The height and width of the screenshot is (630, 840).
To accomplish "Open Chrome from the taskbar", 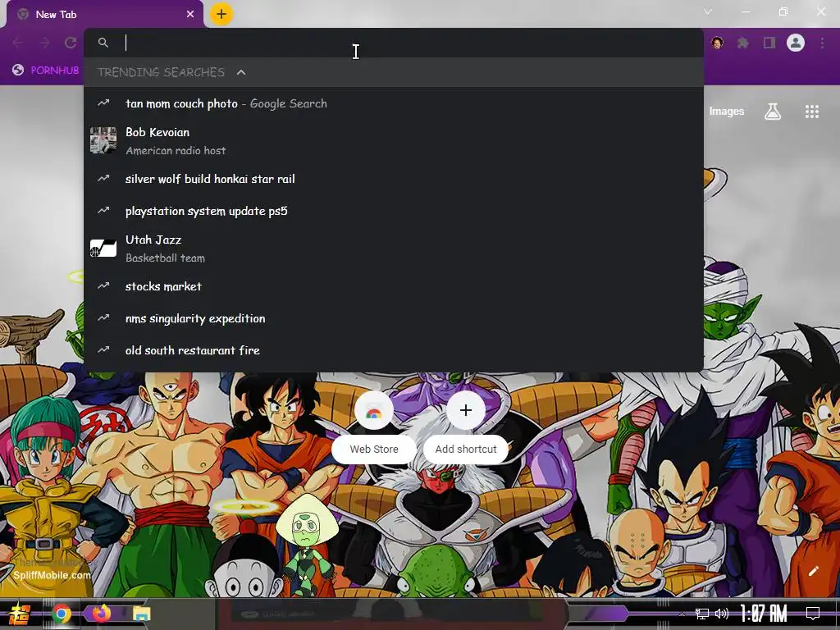I will coord(62,614).
